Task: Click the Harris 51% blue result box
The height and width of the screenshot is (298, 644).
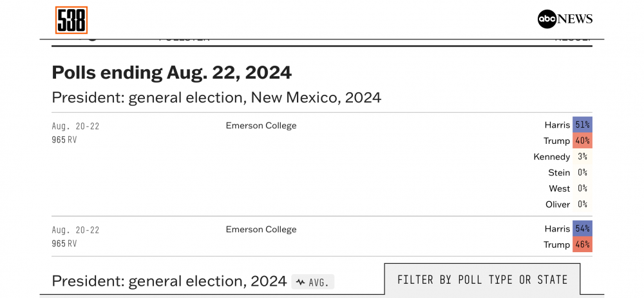Action: coord(582,124)
